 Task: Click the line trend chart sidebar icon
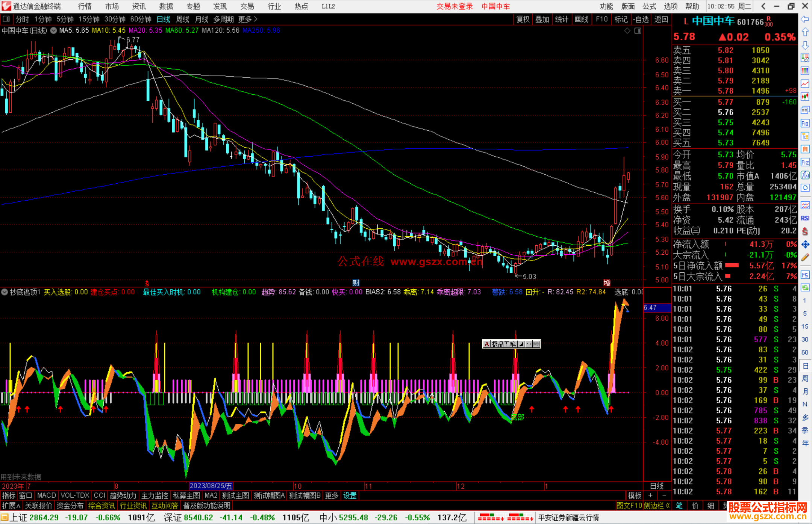[805, 83]
